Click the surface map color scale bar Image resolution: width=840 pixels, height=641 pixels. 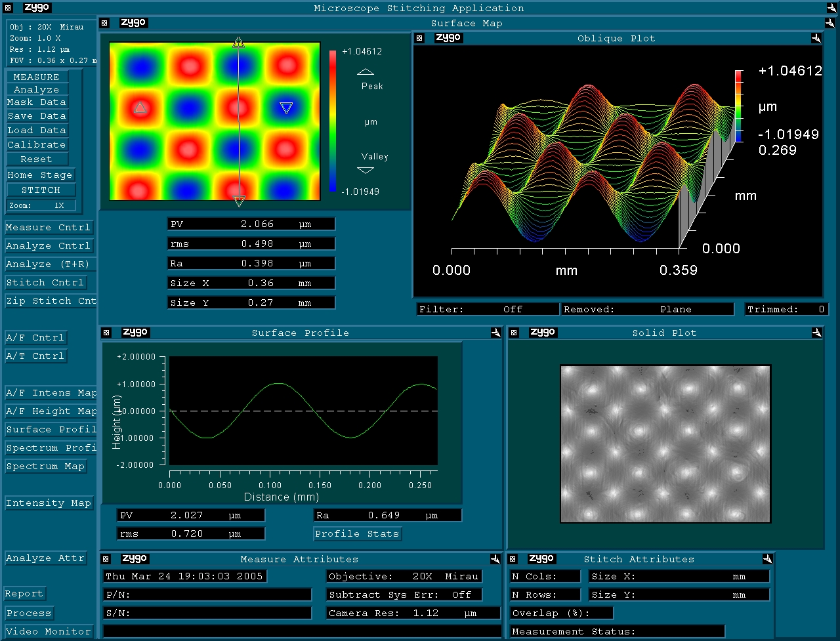coord(333,121)
